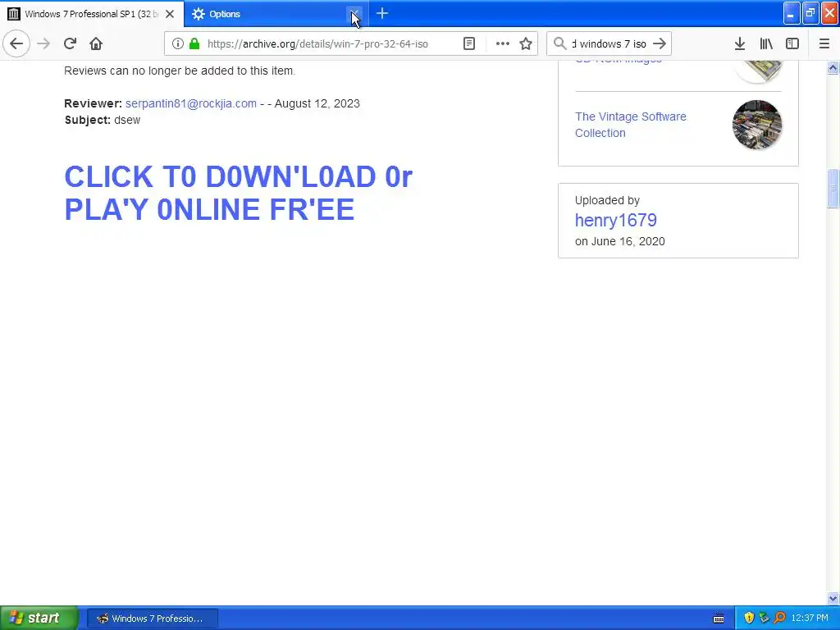840x630 pixels.
Task: Go back with the browser back arrow
Action: tap(16, 43)
